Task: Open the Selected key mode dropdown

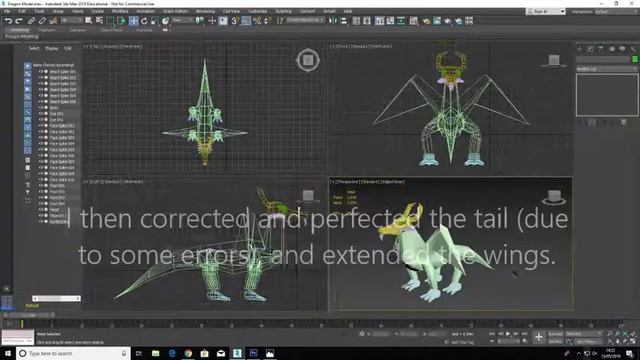Action: pyautogui.click(x=583, y=334)
